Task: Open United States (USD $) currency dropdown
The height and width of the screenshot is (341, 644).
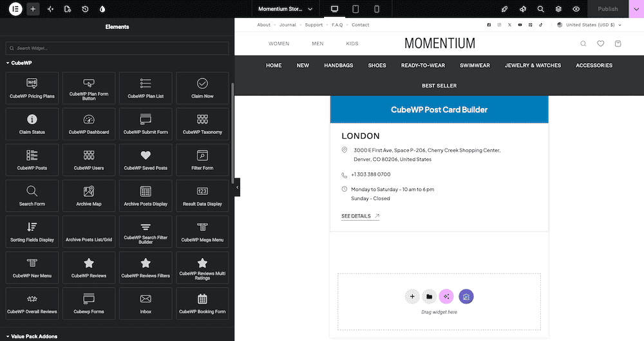Action: 589,25
